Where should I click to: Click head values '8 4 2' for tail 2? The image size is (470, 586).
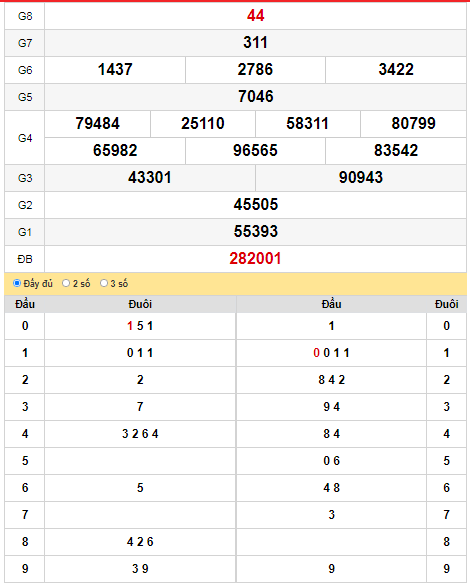click(331, 380)
